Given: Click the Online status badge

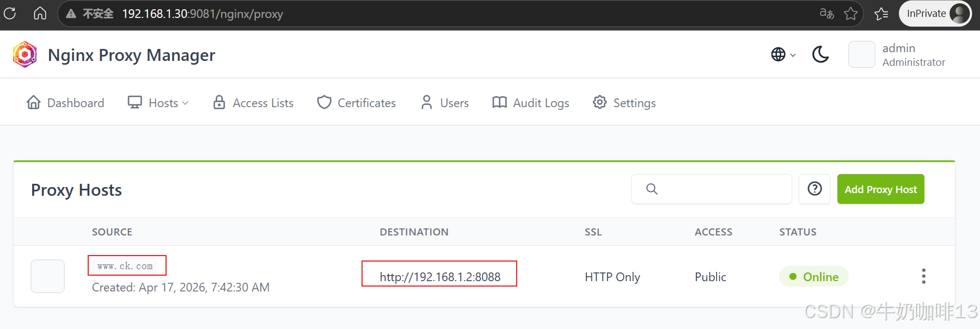Looking at the screenshot, I should click(x=814, y=277).
